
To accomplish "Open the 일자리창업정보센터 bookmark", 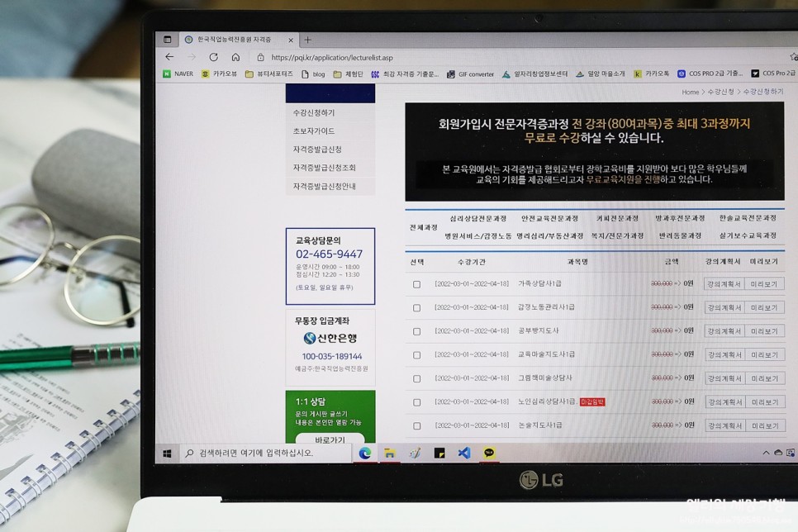I will 534,74.
